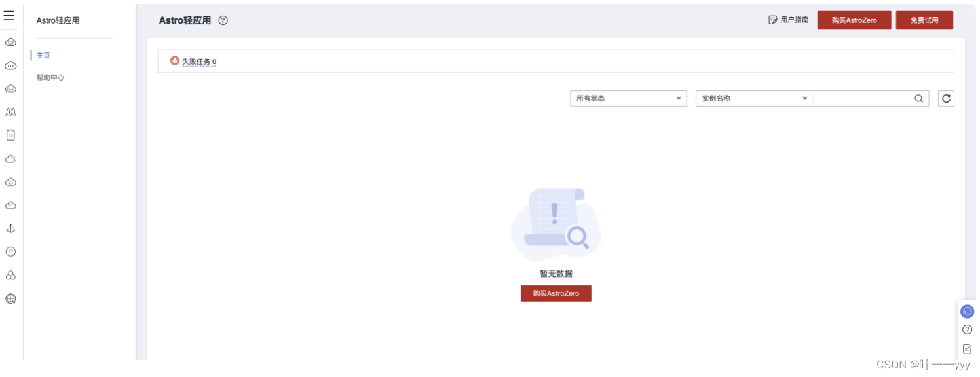The image size is (980, 377).
Task: Open the circled IP icon in the sidebar
Action: pyautogui.click(x=10, y=251)
